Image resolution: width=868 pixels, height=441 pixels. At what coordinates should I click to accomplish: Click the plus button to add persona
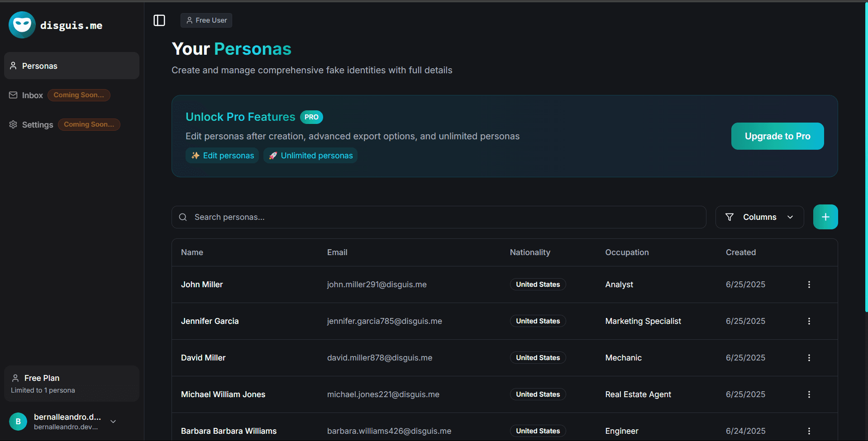pos(825,217)
